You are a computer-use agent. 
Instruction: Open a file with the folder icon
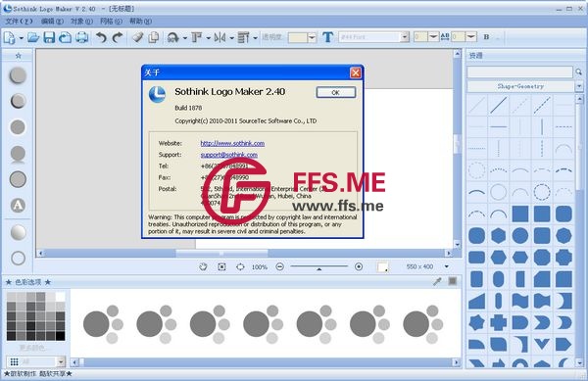click(33, 37)
